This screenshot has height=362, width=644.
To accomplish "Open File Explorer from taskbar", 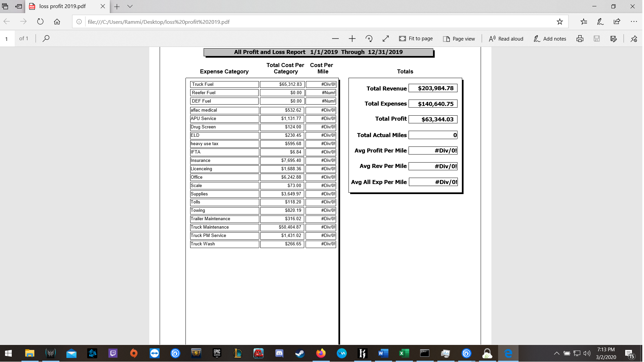I will pos(30,353).
